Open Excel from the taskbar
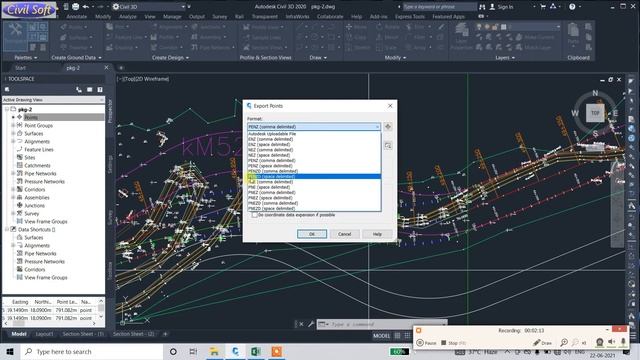This screenshot has height=360, width=640. pyautogui.click(x=256, y=351)
